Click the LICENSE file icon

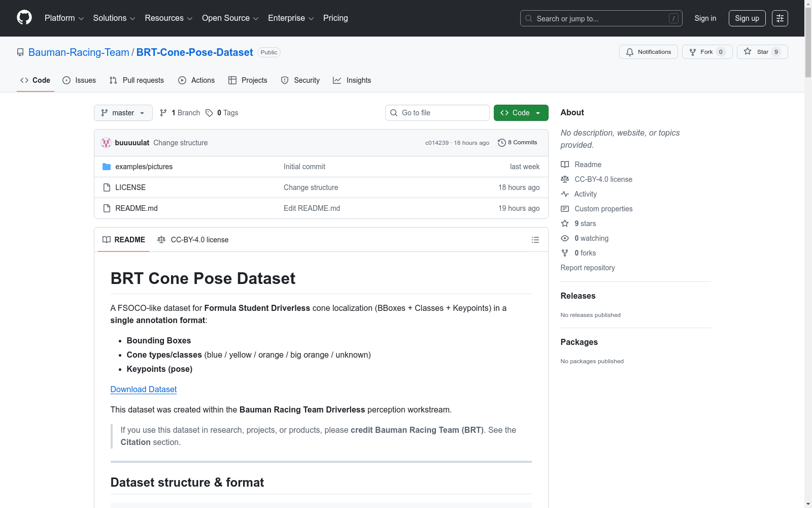(x=107, y=187)
